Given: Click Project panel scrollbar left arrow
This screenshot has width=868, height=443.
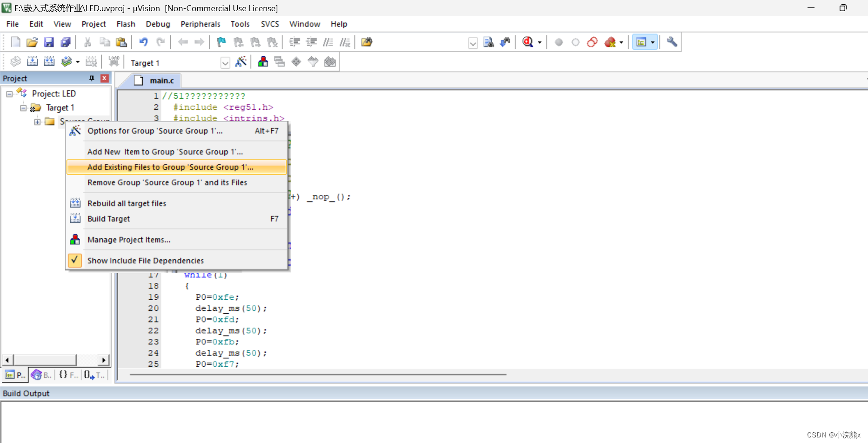Looking at the screenshot, I should (x=7, y=360).
